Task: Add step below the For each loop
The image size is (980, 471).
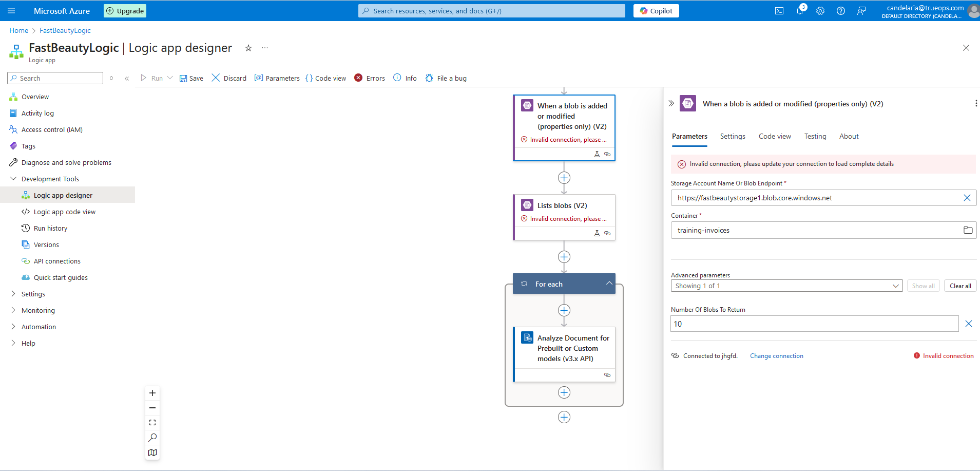Action: (564, 417)
